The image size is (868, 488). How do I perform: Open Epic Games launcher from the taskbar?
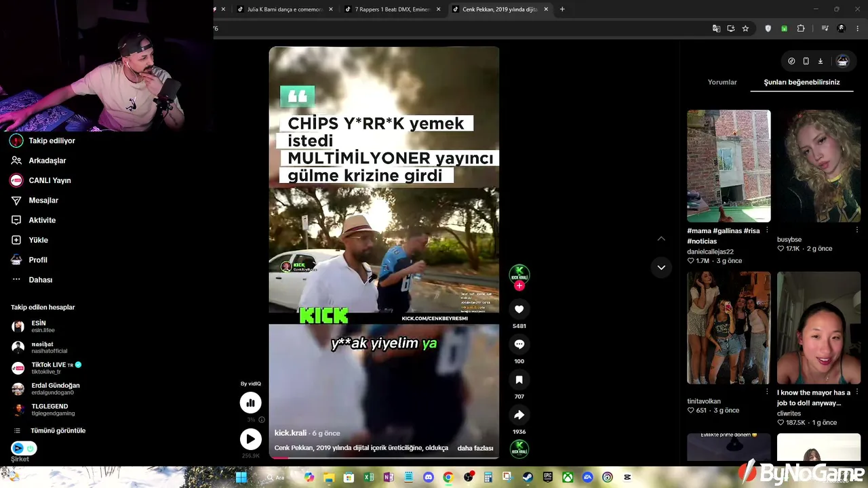pyautogui.click(x=547, y=477)
